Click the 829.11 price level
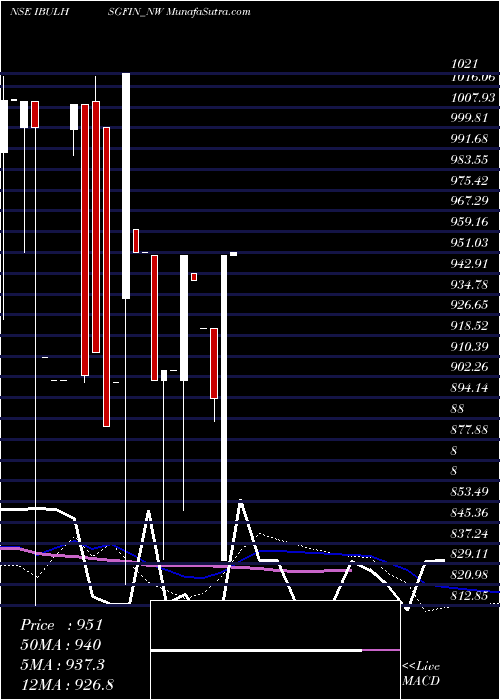Screen dimensions: 500x700 pos(469,554)
